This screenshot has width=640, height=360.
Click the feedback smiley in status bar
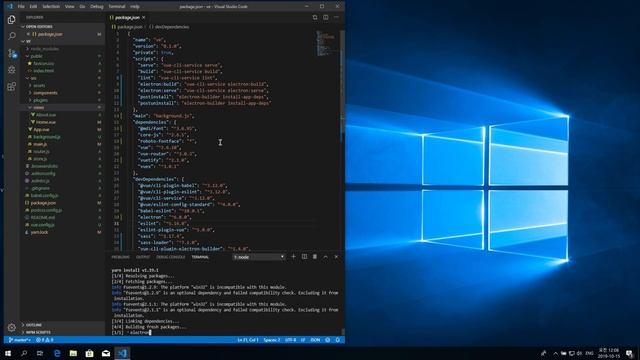point(327,340)
